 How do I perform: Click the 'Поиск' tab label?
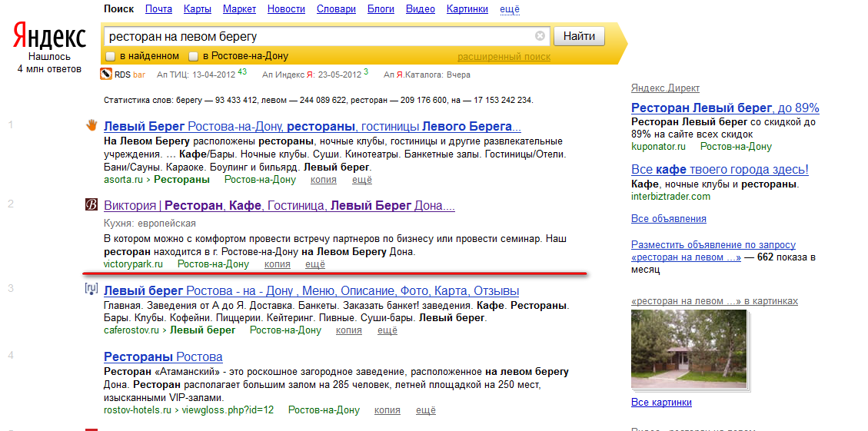118,9
